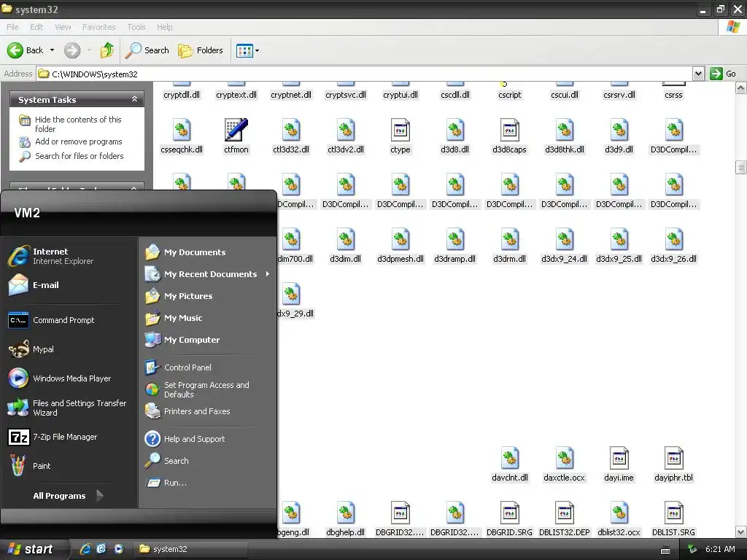Launch Internet Explorer from Quick Launch

point(85,549)
